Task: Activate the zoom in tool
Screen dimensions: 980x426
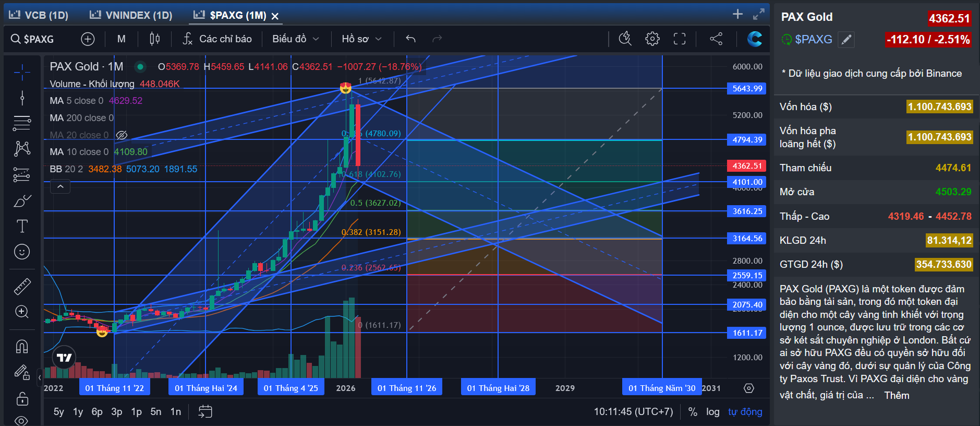Action: coord(22,312)
